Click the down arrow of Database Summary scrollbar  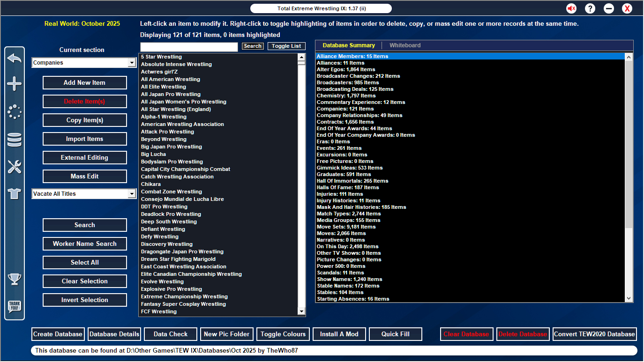click(x=629, y=298)
